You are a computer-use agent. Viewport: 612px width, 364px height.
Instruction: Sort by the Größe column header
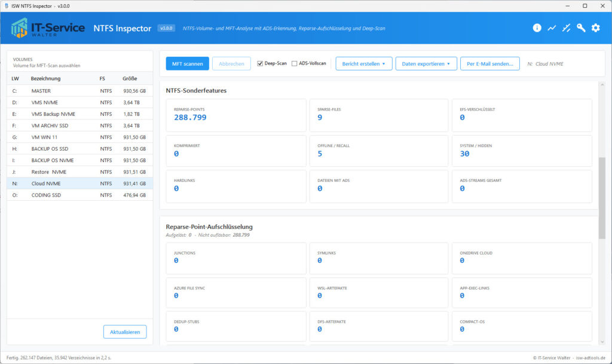click(x=130, y=78)
